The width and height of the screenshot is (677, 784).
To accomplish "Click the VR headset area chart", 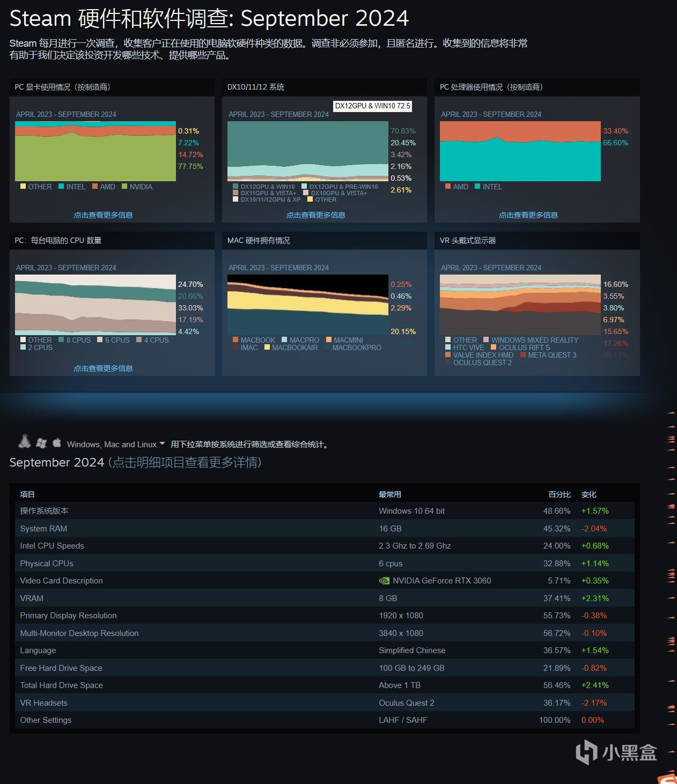I will click(x=520, y=305).
